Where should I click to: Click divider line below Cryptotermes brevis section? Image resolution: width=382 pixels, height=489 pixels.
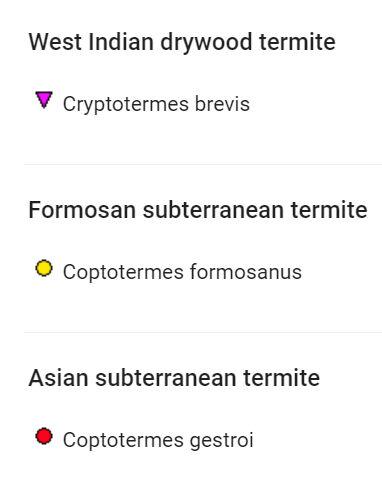pyautogui.click(x=203, y=164)
